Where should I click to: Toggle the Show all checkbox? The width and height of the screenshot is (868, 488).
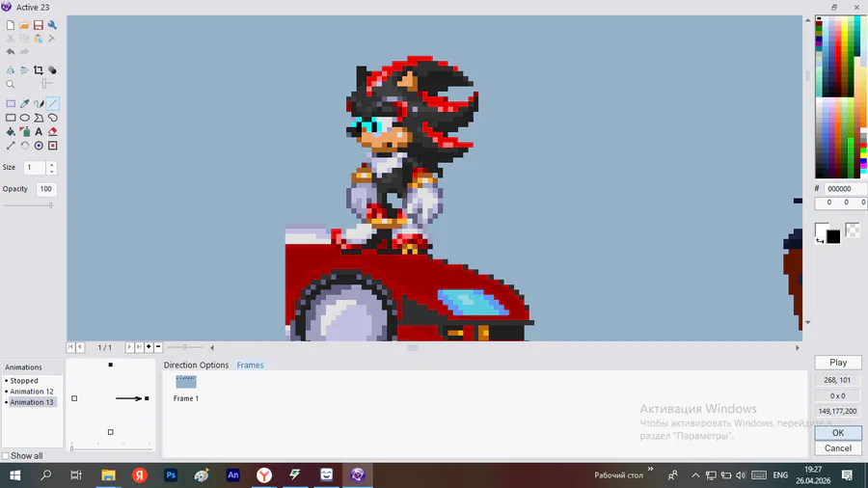[6, 456]
